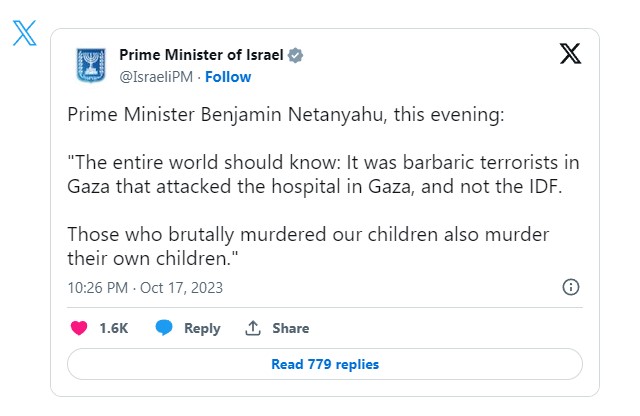Open the tweet info circle icon

click(x=571, y=287)
